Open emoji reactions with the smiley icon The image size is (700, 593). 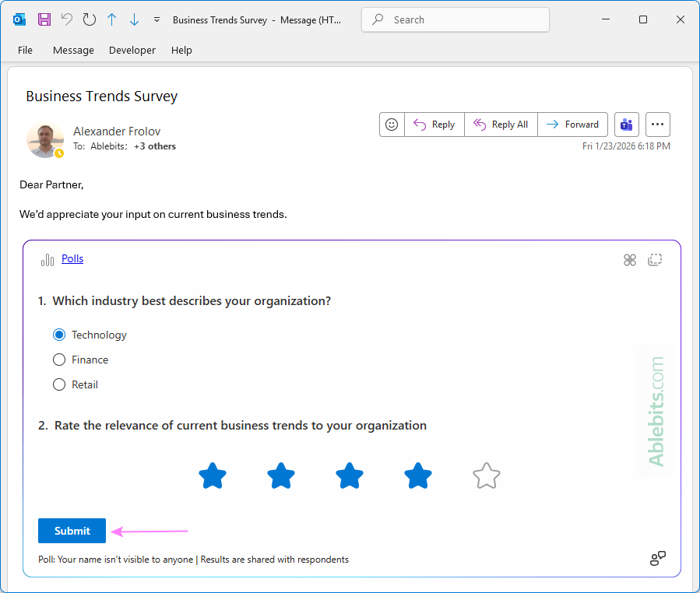click(391, 124)
